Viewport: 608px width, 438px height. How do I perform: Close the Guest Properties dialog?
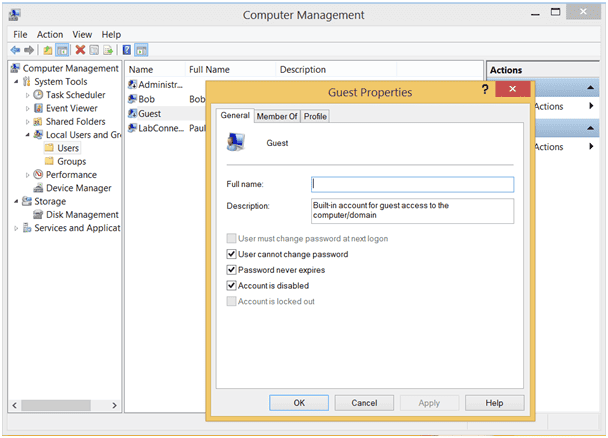point(513,89)
